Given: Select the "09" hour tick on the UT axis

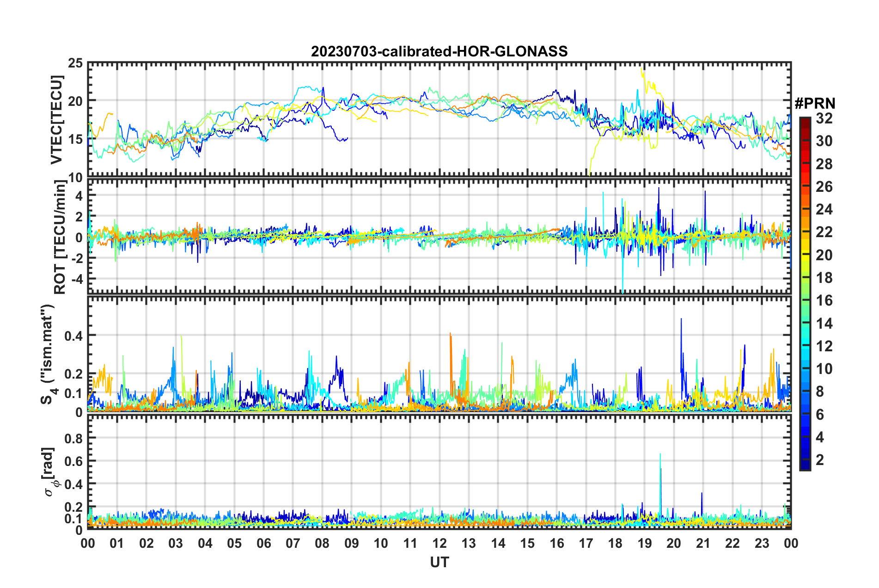Looking at the screenshot, I should click(x=352, y=543).
